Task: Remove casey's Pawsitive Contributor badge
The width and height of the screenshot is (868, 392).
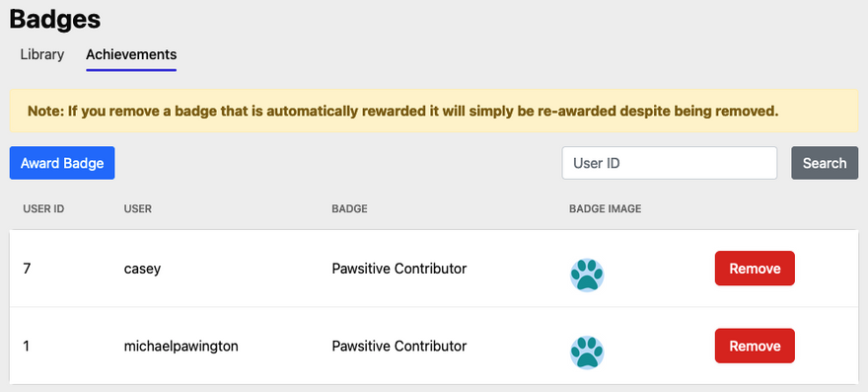Action: (755, 269)
